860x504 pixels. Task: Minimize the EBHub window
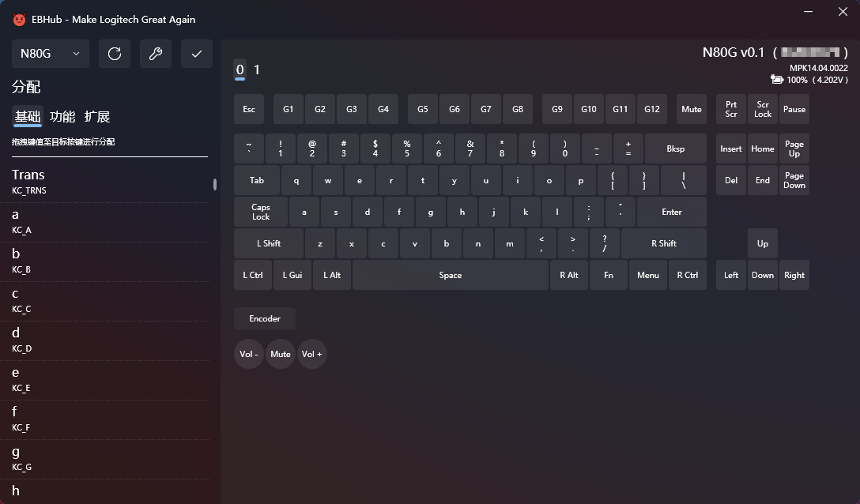pos(808,12)
